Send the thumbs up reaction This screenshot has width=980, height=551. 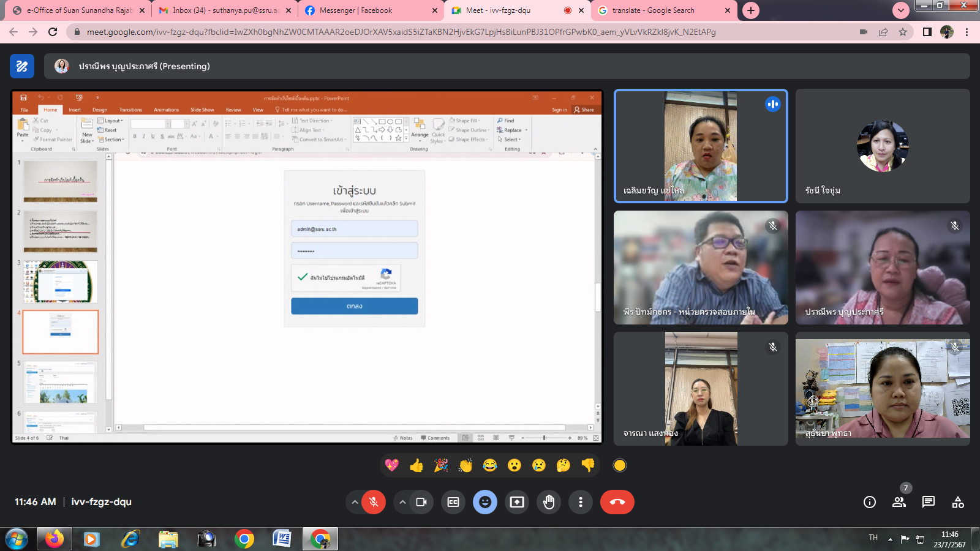(x=417, y=466)
